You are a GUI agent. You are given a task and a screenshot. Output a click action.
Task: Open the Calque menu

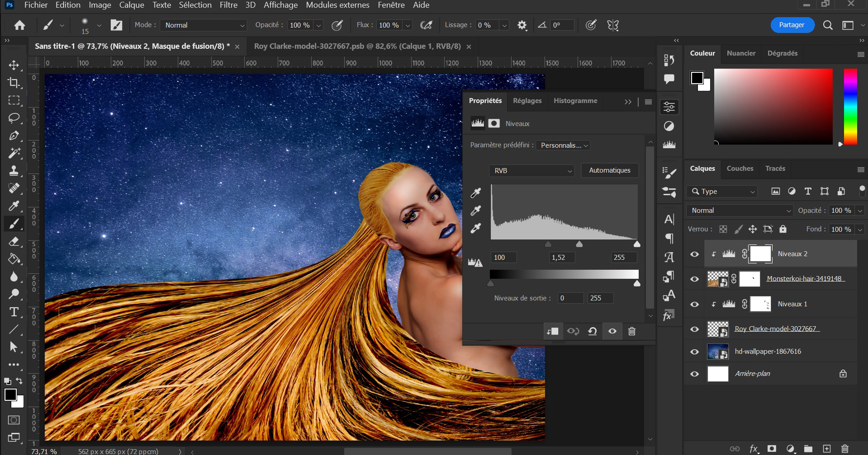[132, 5]
